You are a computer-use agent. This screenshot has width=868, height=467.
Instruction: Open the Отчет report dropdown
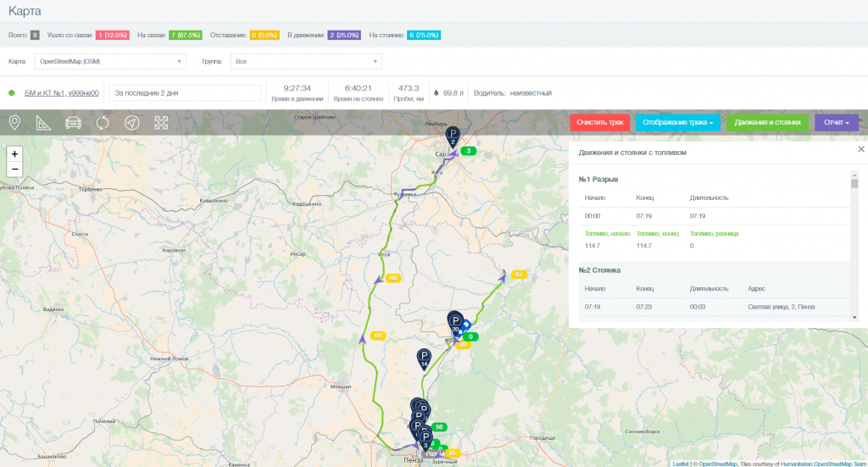tap(837, 122)
